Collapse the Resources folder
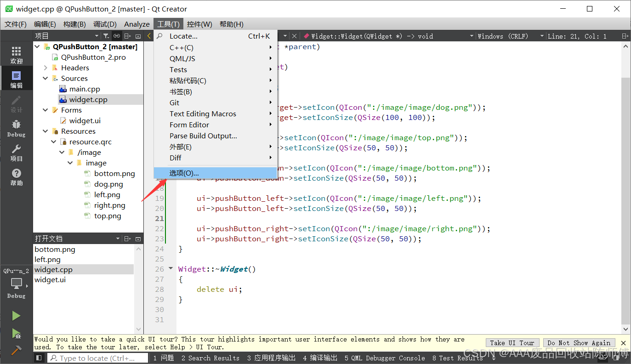631x364 pixels. [45, 131]
